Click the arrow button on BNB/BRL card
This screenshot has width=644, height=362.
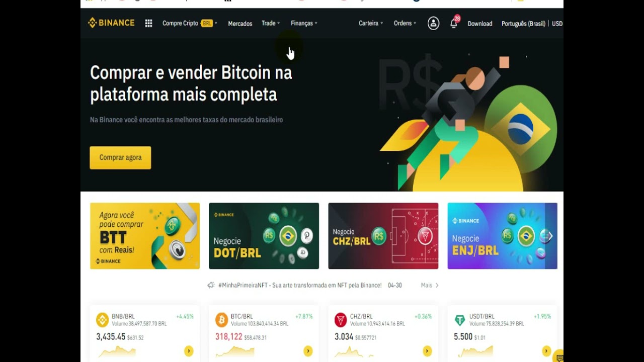pos(189,351)
